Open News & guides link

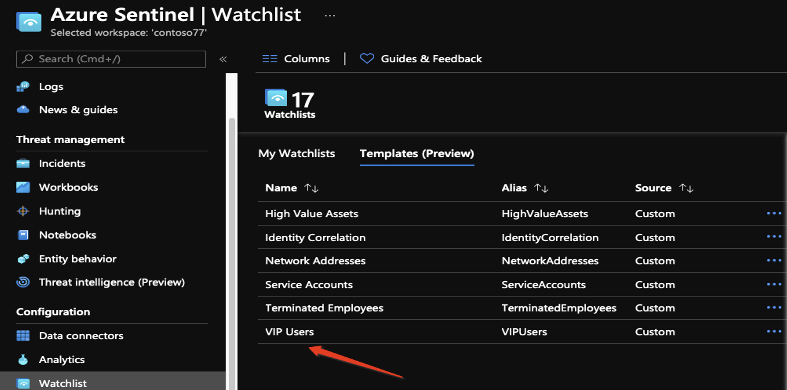[78, 109]
